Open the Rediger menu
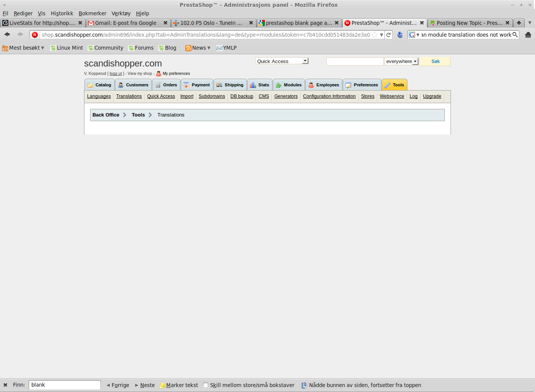 (x=23, y=13)
